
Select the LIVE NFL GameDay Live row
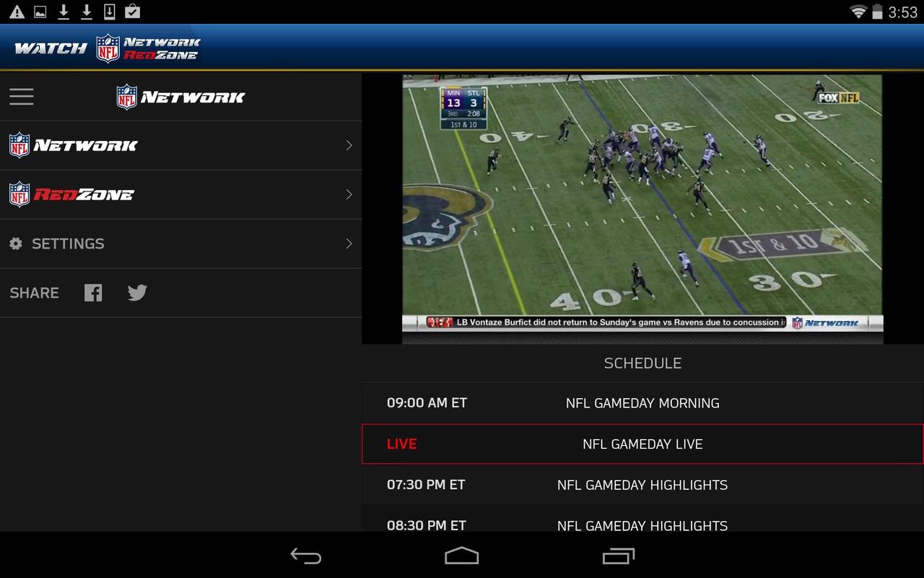pyautogui.click(x=642, y=444)
